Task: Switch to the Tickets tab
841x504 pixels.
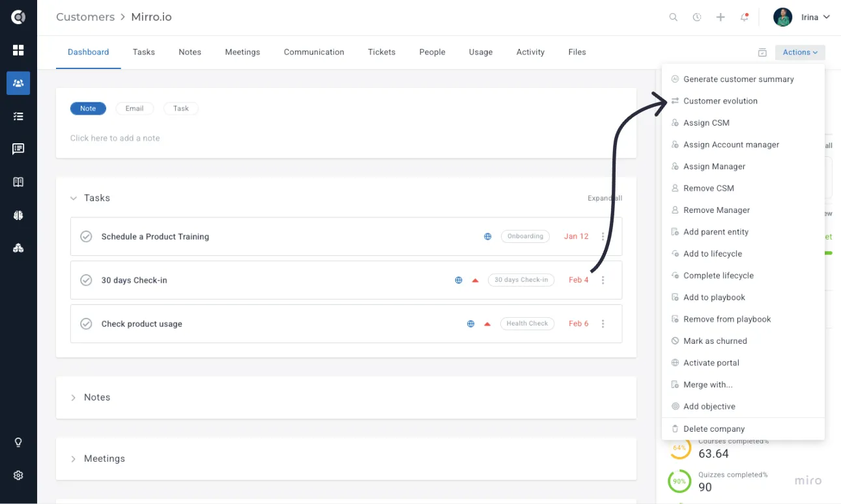Action: click(382, 52)
